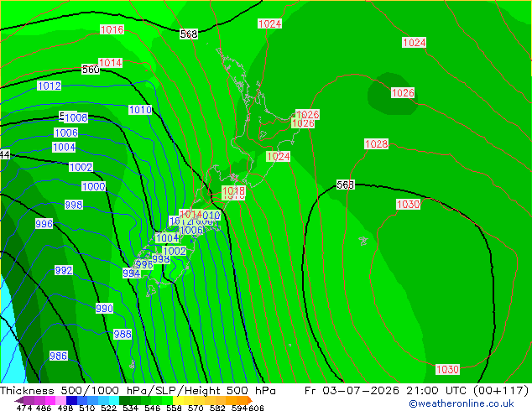
Task: Click the map title 'Thickness 500/1000 hPa/SLP/Height 500 hPa'
Action: 138,390
